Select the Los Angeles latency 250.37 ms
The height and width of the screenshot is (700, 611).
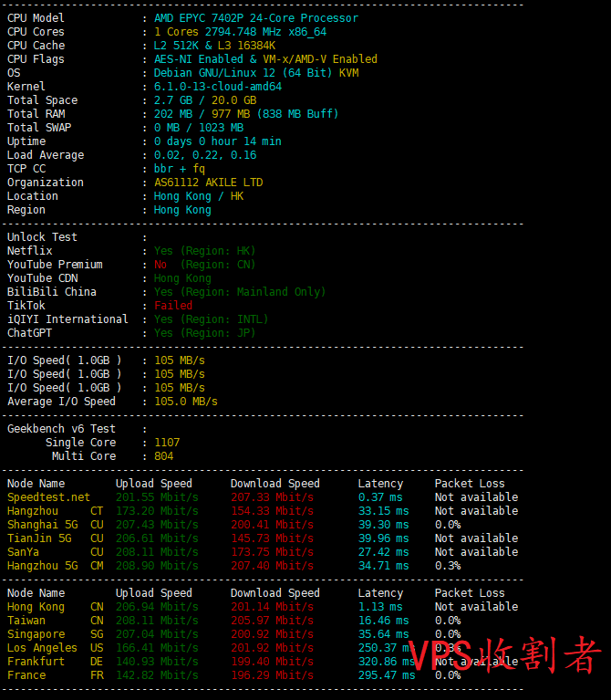pos(385,648)
